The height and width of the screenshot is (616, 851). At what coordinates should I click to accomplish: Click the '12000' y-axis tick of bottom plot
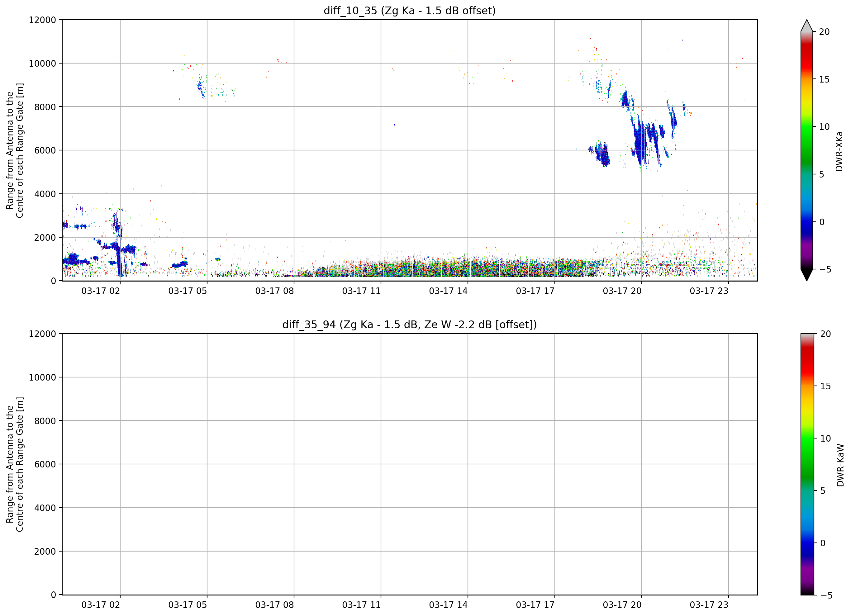click(x=42, y=334)
